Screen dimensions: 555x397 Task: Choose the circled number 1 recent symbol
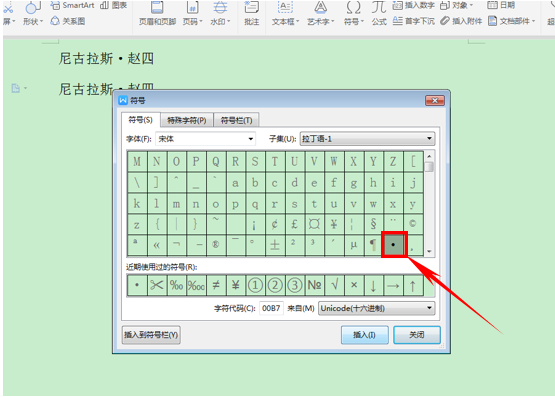(x=255, y=285)
